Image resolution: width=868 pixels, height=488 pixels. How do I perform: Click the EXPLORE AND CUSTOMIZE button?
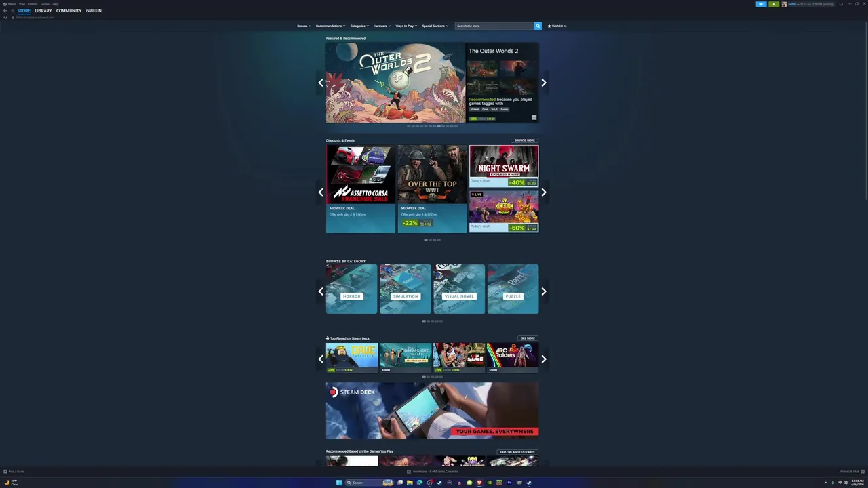point(517,452)
